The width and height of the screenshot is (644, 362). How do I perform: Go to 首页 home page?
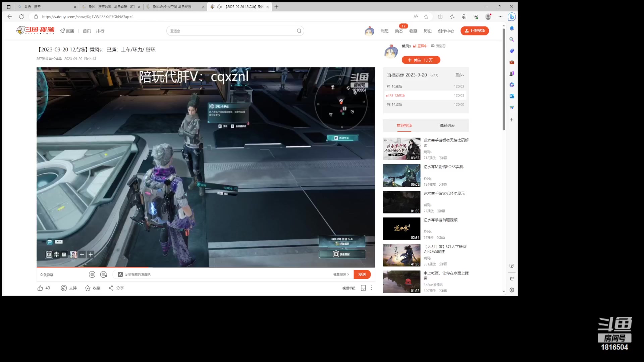[x=87, y=31]
